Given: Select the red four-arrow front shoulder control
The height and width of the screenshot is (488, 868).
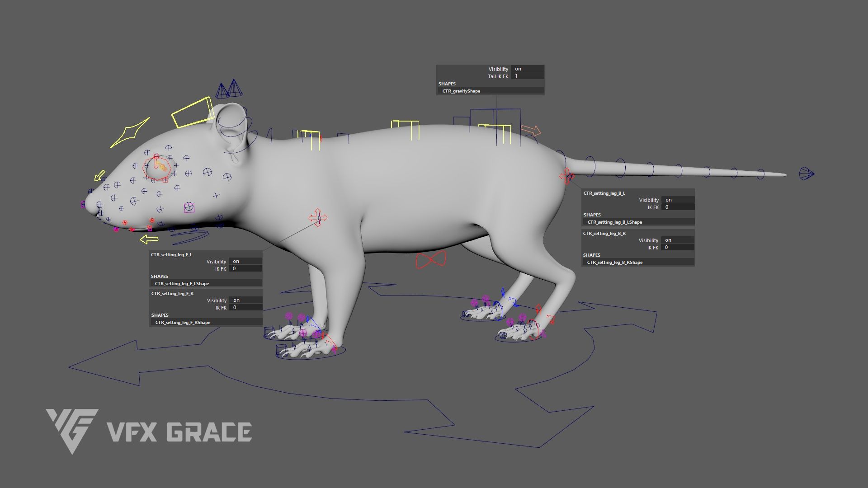Looking at the screenshot, I should click(x=318, y=218).
